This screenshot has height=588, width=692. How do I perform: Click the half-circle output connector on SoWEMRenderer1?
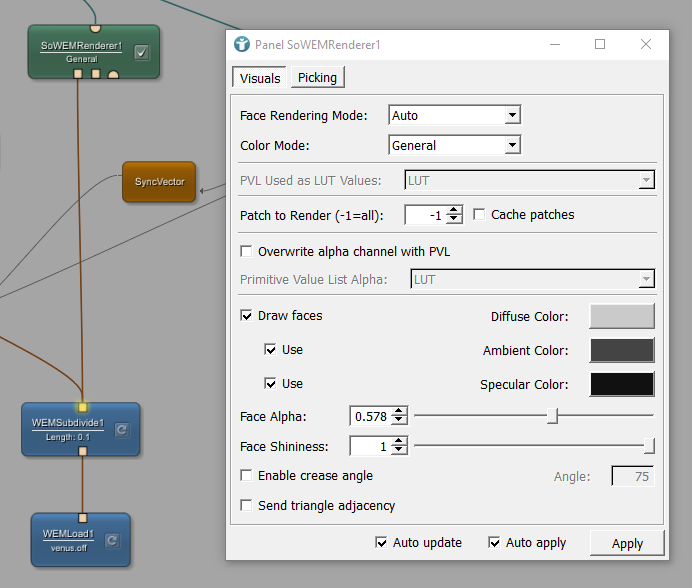point(114,75)
